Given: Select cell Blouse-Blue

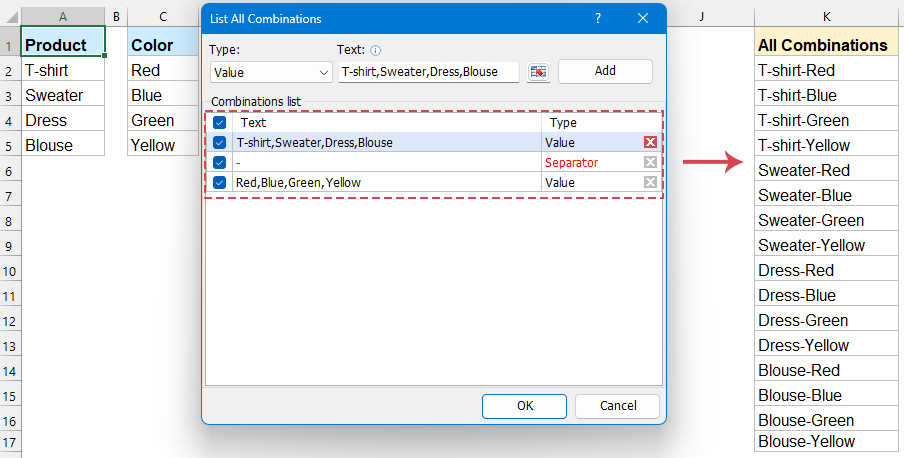Looking at the screenshot, I should [826, 395].
